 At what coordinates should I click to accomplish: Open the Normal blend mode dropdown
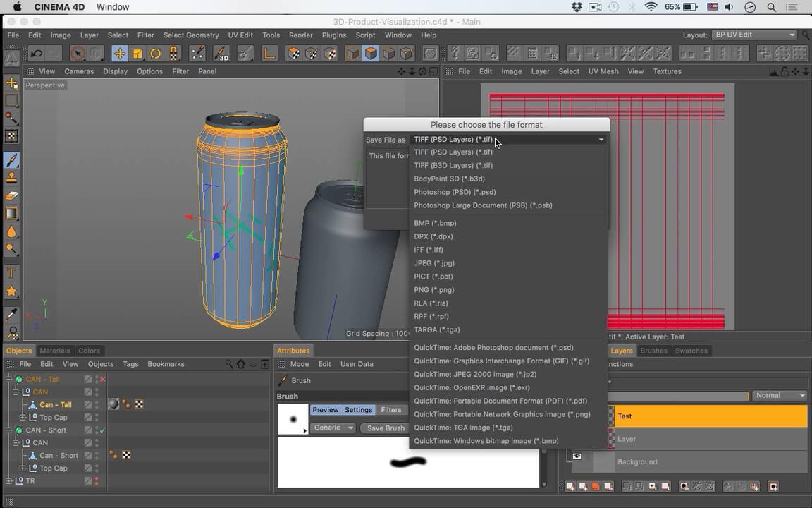[x=780, y=396]
